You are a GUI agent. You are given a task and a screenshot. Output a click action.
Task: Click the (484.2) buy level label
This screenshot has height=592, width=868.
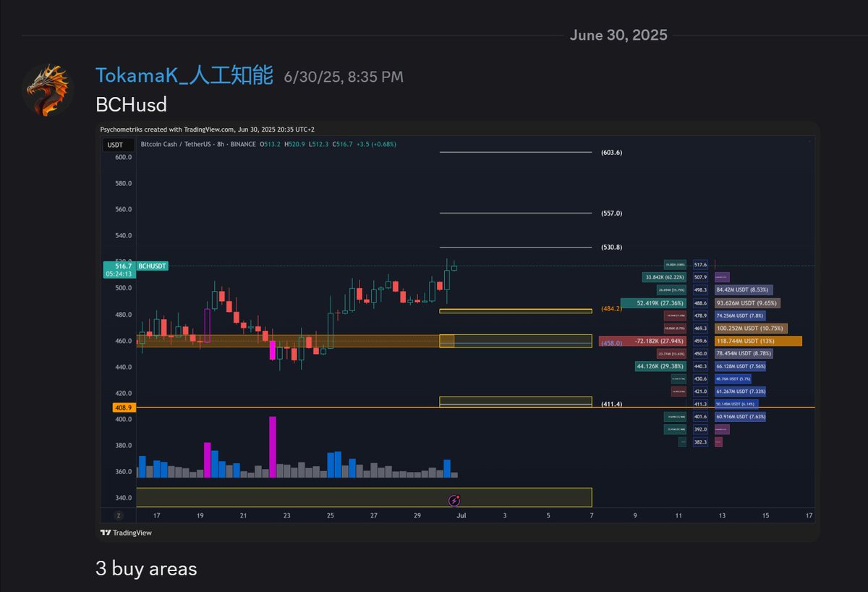point(611,309)
